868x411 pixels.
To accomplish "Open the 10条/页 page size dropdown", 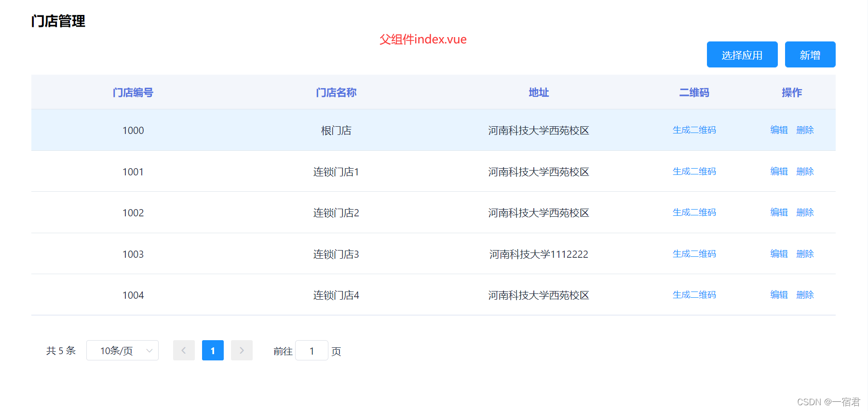I will pyautogui.click(x=122, y=350).
